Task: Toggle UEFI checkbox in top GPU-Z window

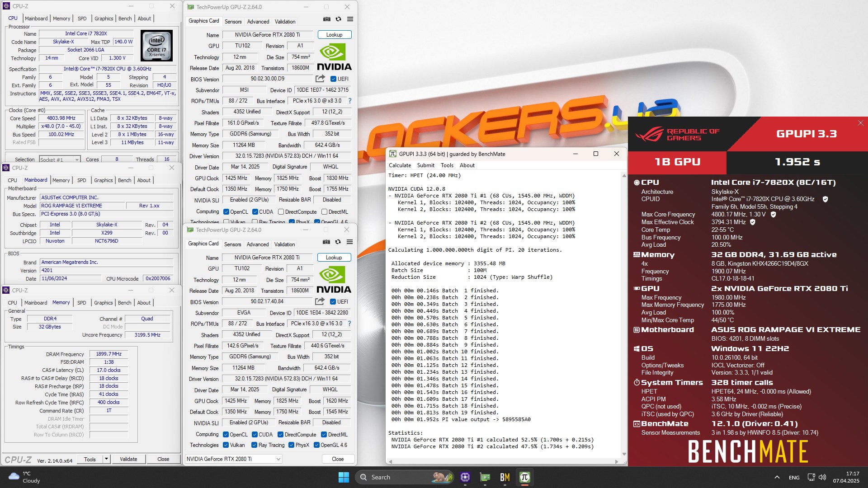Action: click(x=333, y=79)
